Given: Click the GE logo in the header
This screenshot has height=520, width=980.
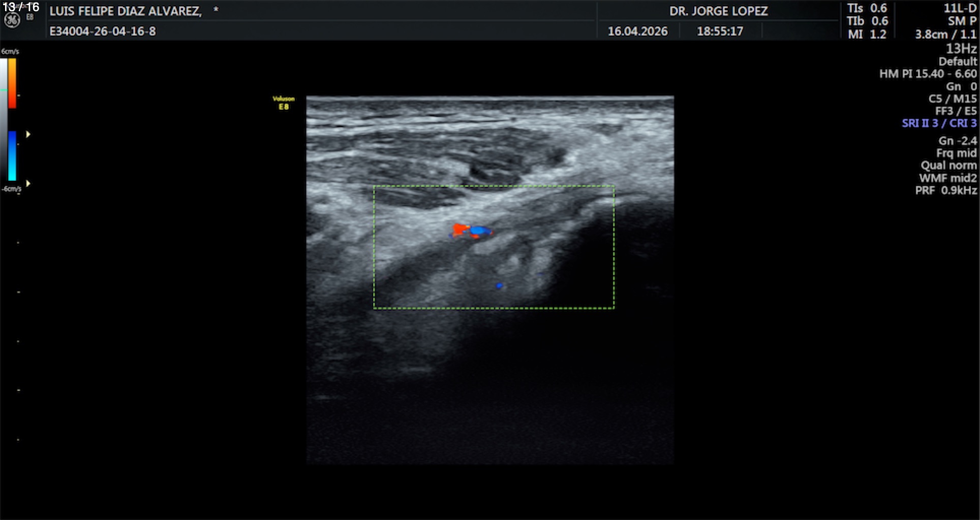Looking at the screenshot, I should coord(12,20).
